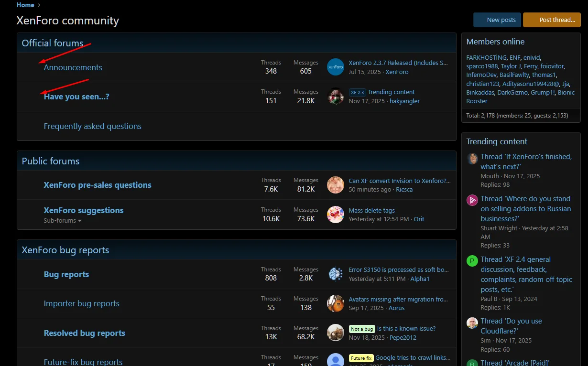This screenshot has height=366, width=588.
Task: Click Pepe2012's avatar on the Resolved bug reports row
Action: [x=335, y=333]
